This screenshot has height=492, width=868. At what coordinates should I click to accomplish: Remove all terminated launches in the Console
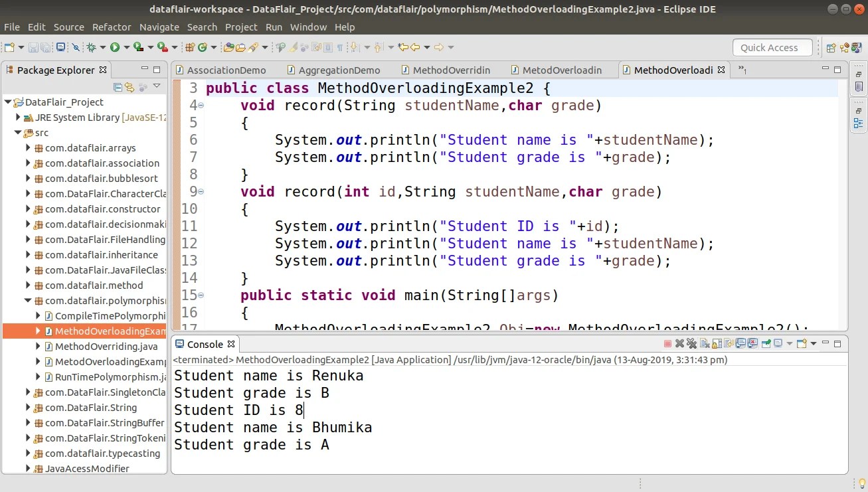[x=691, y=343]
